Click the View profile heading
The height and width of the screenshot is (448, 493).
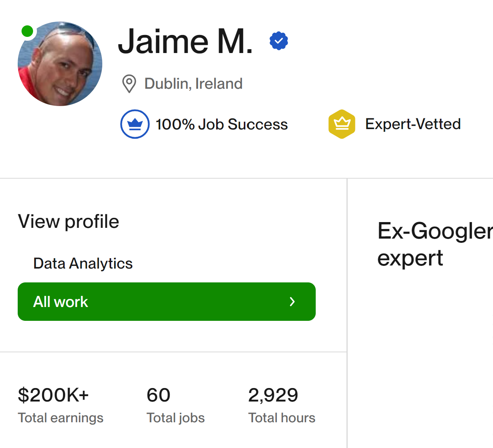coord(68,222)
